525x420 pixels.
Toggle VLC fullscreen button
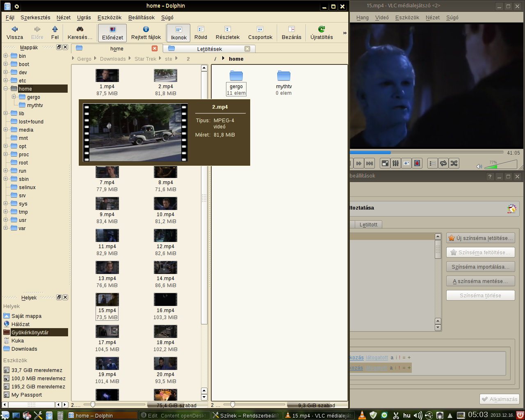pos(385,163)
